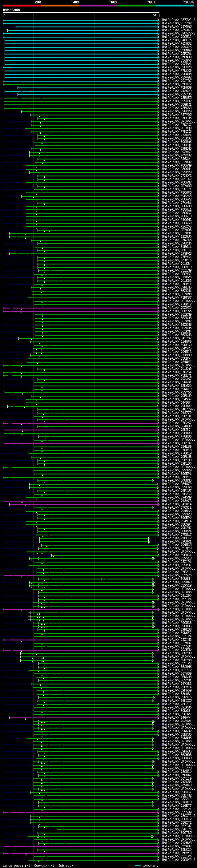Select hit label UniRef100_A7LCX9
The width and height of the screenshot is (197, 868).
pos(177,71)
